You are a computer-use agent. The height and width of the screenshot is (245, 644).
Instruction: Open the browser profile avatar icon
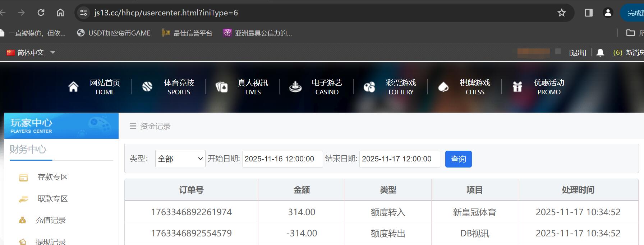608,13
